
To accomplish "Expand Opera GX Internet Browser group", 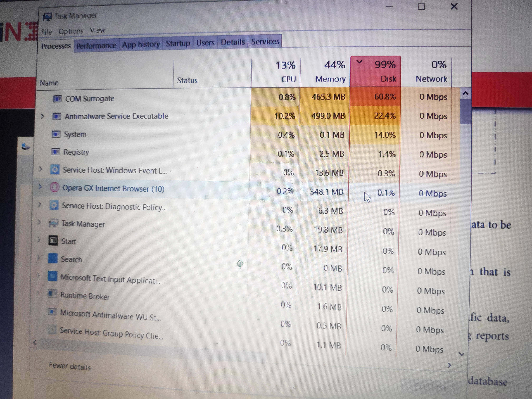I will (40, 187).
